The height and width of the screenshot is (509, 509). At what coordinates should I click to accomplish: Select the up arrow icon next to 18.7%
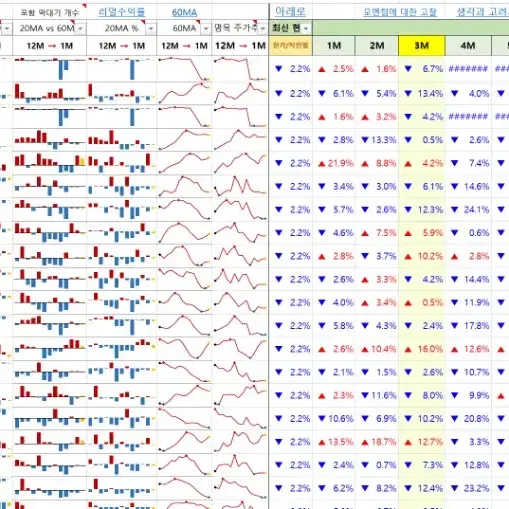click(365, 443)
